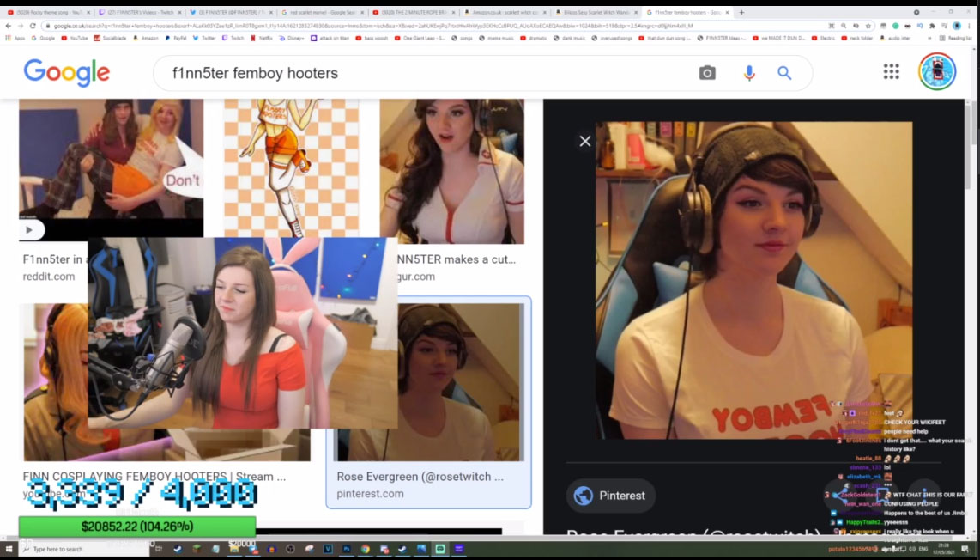Close the image preview panel
Image resolution: width=980 pixels, height=560 pixels.
click(x=585, y=142)
